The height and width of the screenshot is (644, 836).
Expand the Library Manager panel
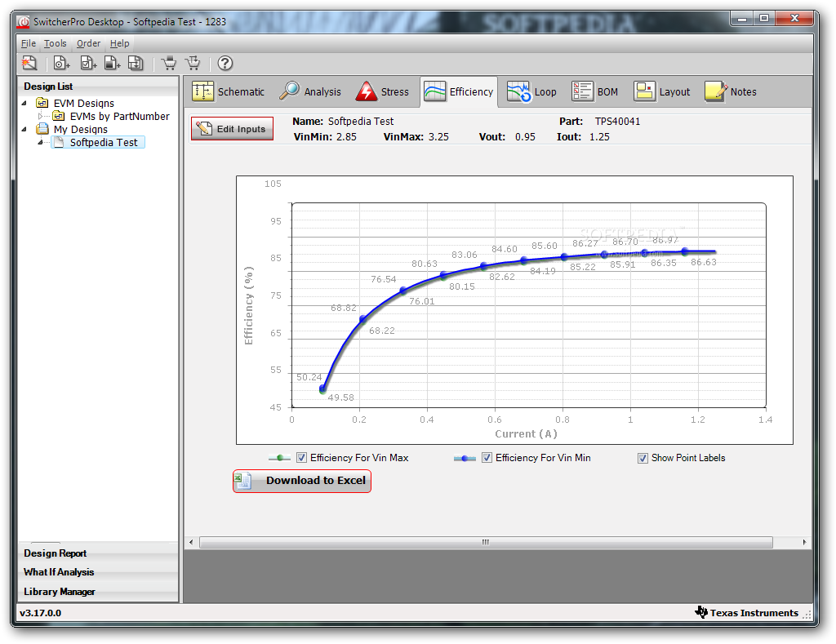click(98, 592)
